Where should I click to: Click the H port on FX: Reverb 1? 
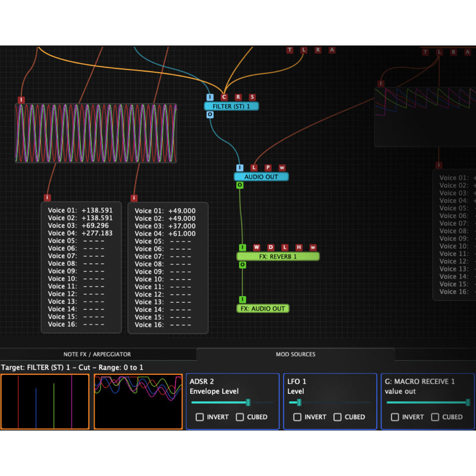pyautogui.click(x=299, y=247)
